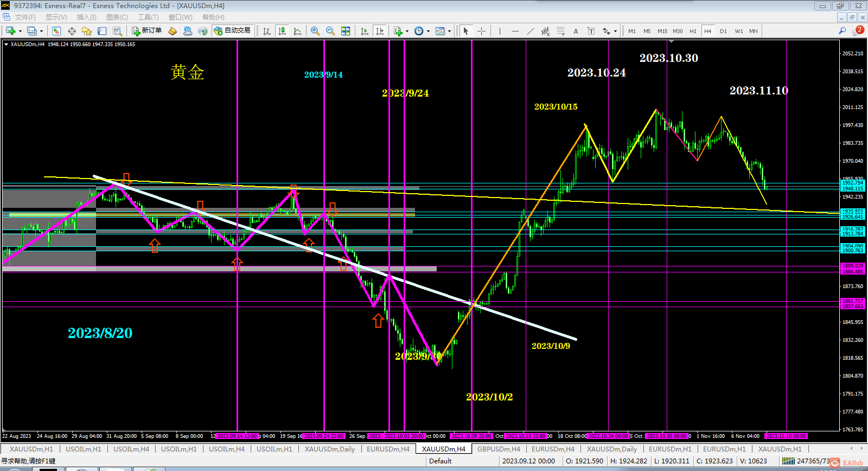Zoom in on the chart
868x471 pixels.
(x=315, y=31)
